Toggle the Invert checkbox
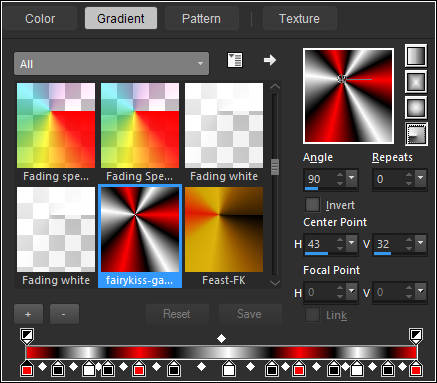 312,205
